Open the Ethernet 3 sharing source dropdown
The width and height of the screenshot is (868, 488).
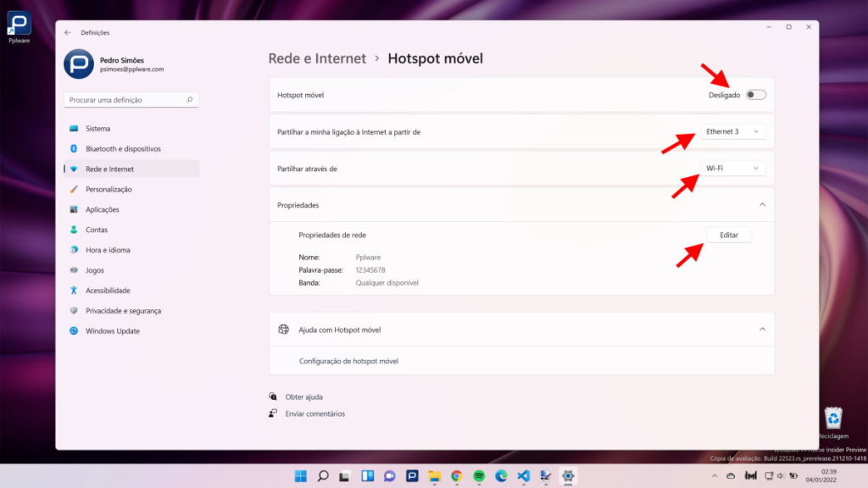pos(734,131)
